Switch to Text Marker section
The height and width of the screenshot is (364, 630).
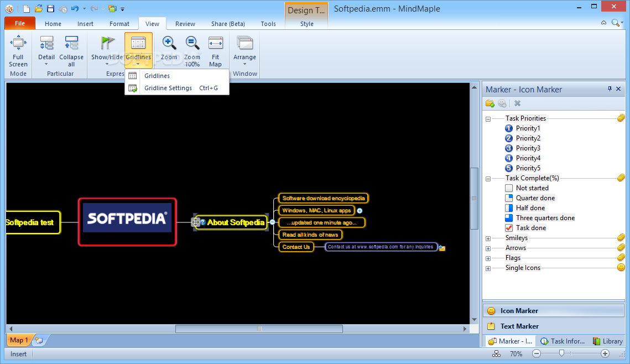(x=554, y=326)
